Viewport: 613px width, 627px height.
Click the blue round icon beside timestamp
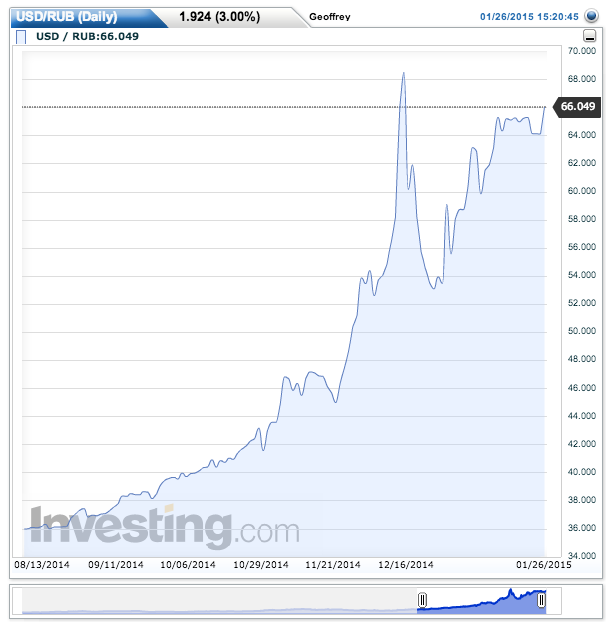point(592,16)
